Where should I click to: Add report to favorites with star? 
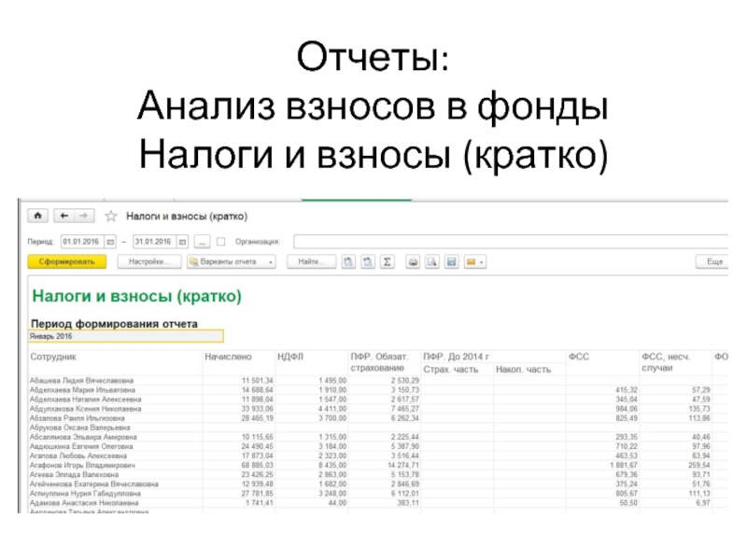[x=111, y=216]
